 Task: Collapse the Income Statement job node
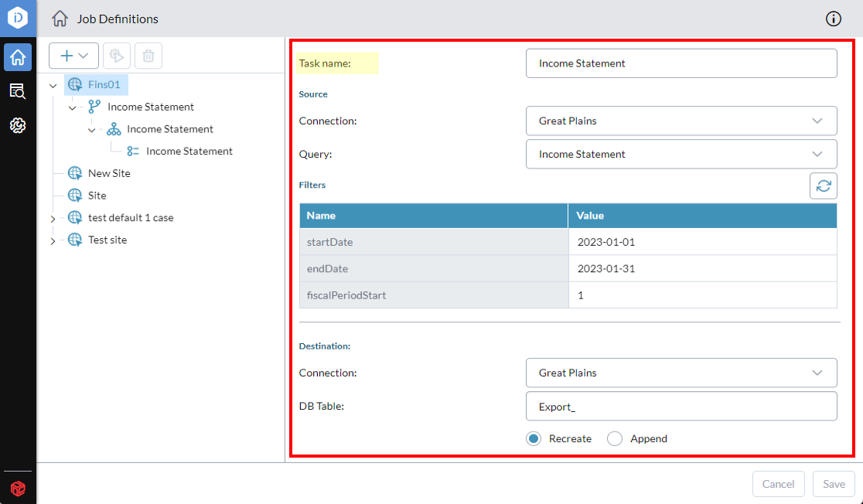[x=73, y=108]
